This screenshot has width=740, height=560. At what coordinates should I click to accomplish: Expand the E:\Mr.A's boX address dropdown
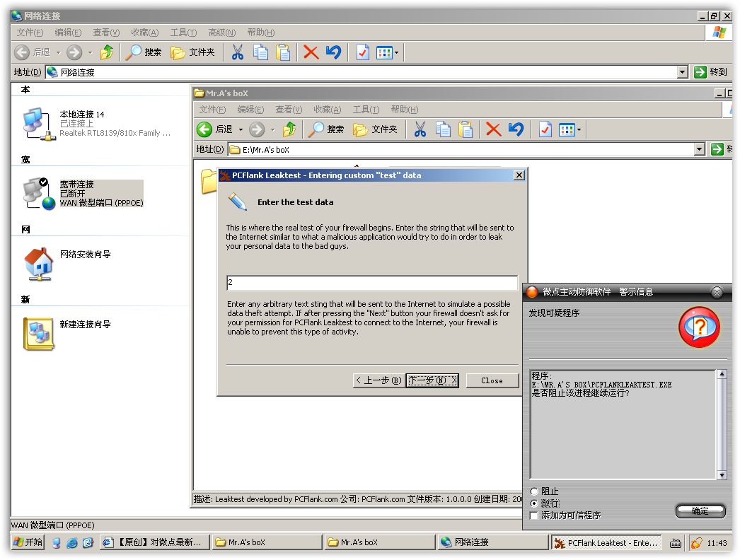pos(700,150)
